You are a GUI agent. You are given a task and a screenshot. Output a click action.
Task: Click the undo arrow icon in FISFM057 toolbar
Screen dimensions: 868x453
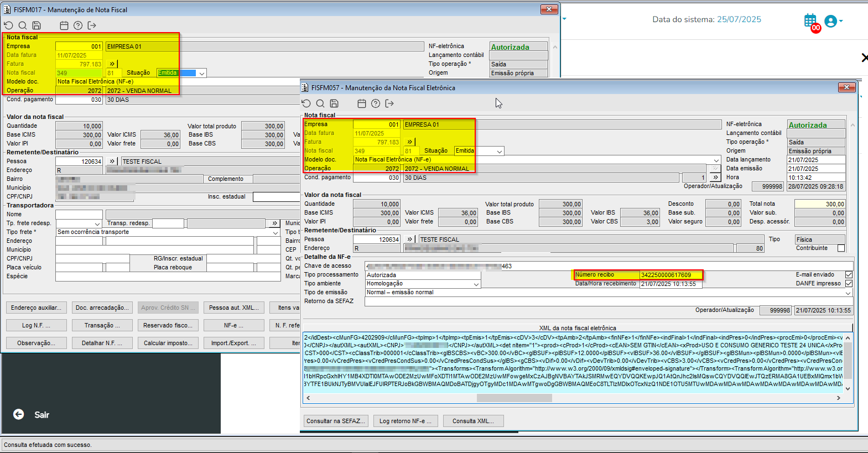[306, 103]
